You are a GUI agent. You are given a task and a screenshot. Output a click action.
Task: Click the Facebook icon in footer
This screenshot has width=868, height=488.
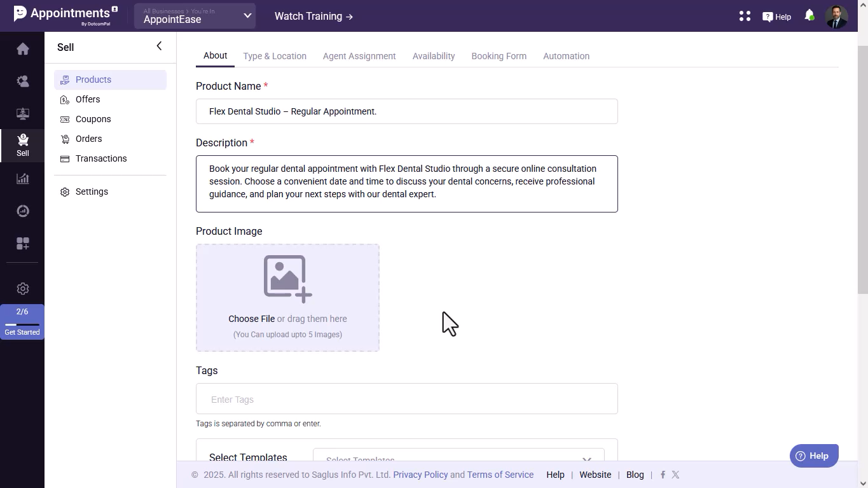pyautogui.click(x=663, y=475)
